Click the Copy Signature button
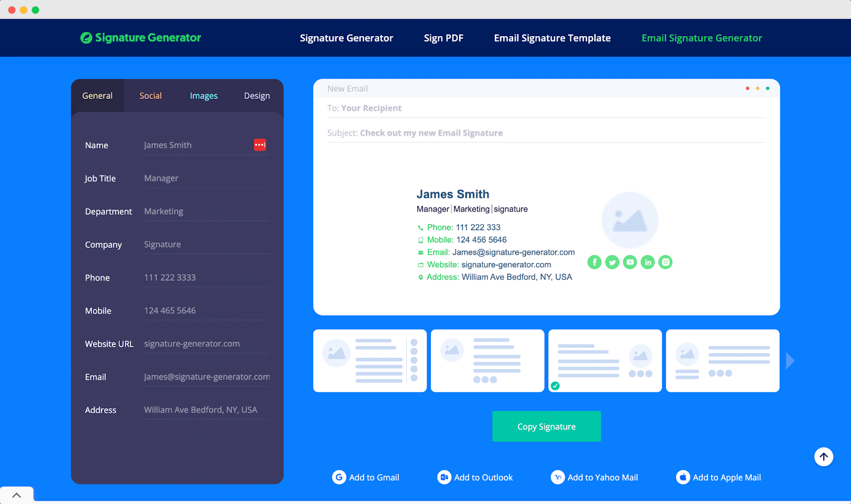851x504 pixels. point(546,426)
